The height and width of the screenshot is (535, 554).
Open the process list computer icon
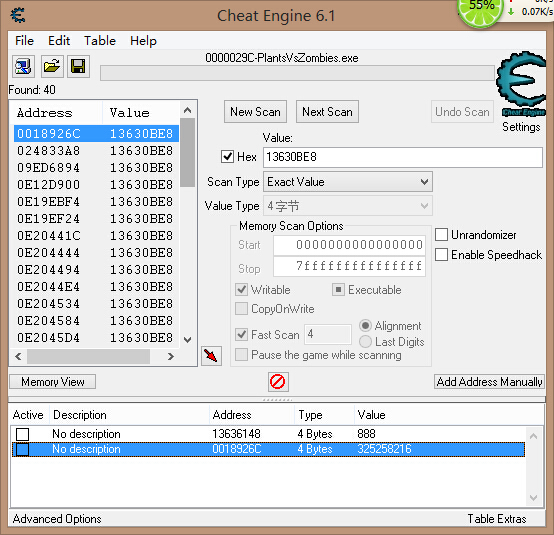click(x=23, y=66)
